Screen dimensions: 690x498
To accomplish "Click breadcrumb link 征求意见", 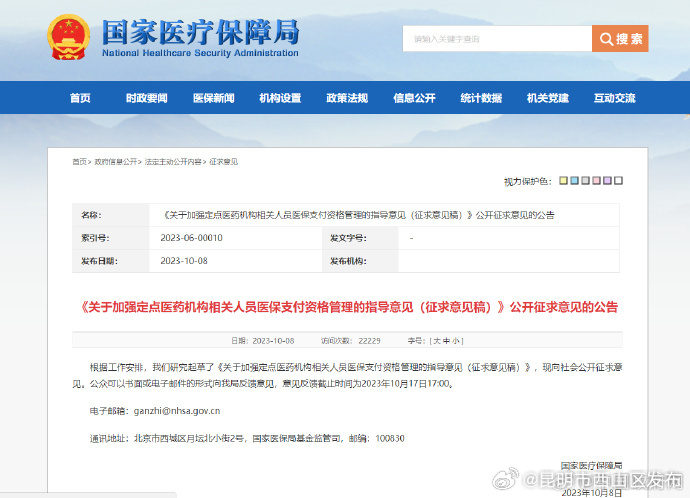I will (224, 162).
